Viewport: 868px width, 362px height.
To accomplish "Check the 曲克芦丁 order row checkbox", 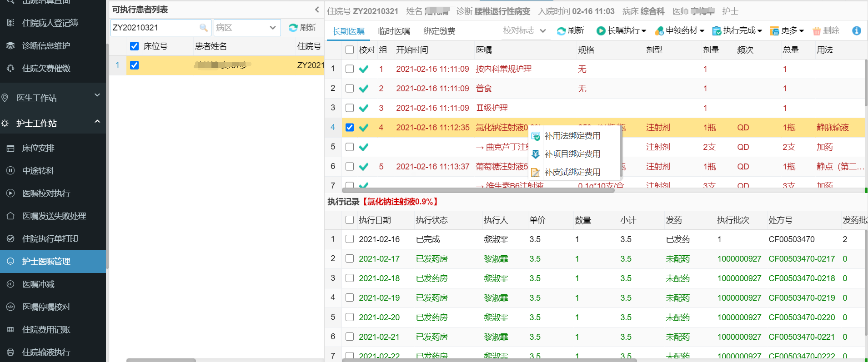I will coord(350,147).
